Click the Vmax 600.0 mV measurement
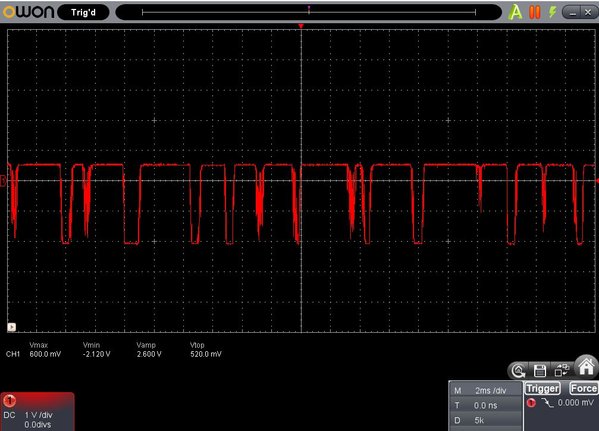The width and height of the screenshot is (599, 431). tap(45, 350)
